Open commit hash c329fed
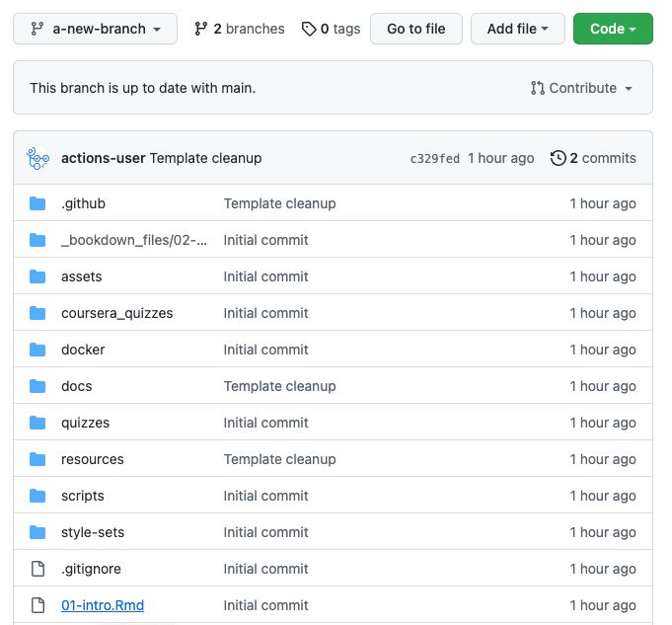672x625 pixels. click(434, 159)
